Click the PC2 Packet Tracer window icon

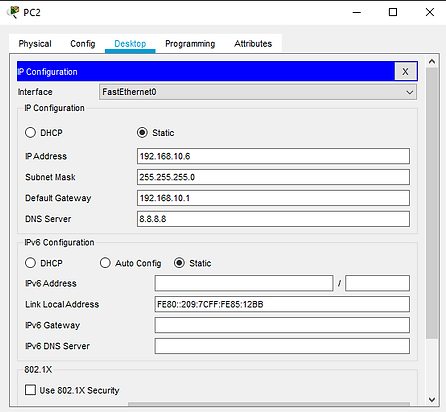pos(13,12)
